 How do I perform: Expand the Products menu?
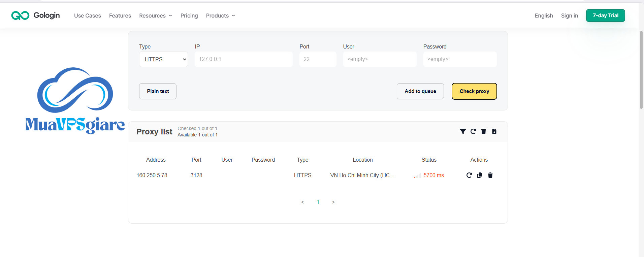[221, 15]
